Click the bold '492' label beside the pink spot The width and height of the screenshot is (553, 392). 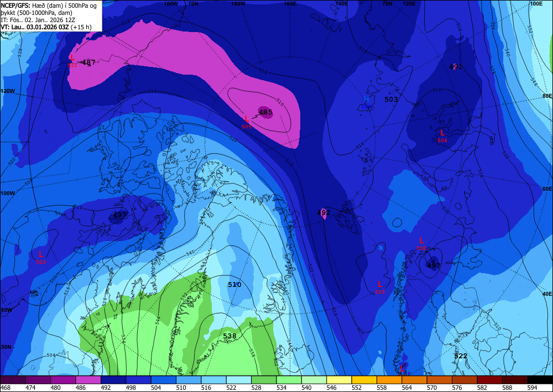pyautogui.click(x=324, y=212)
